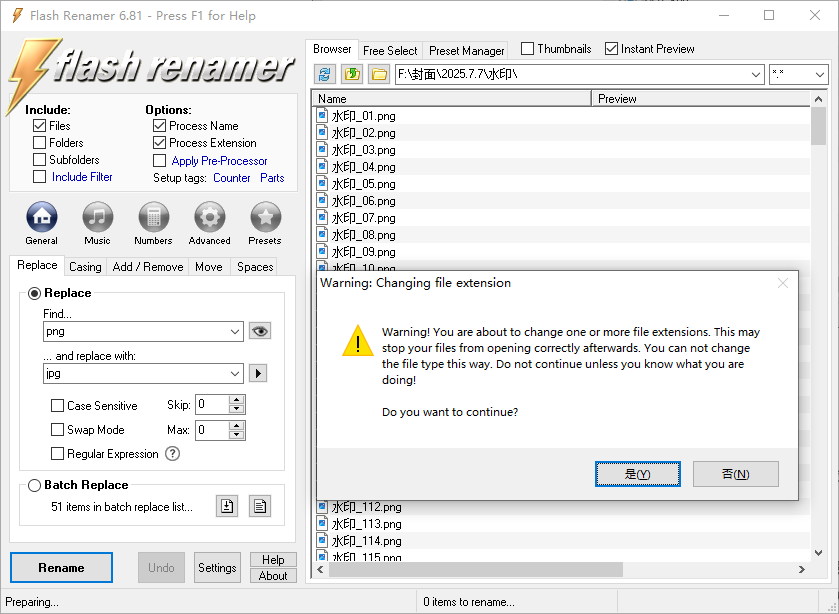The image size is (839, 614).
Task: Click the go up folder icon
Action: pos(352,74)
